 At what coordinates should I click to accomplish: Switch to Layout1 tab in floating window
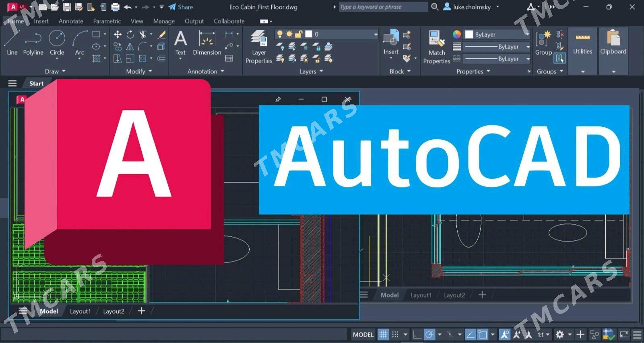coord(80,311)
